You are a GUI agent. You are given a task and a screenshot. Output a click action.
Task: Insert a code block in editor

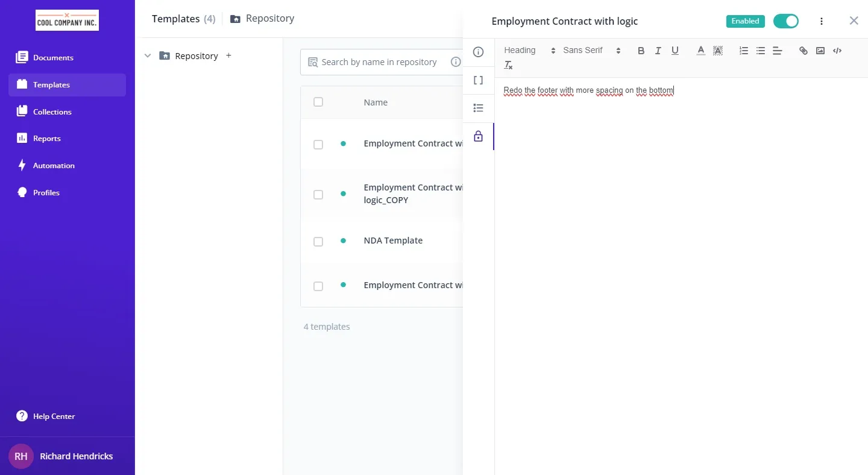pos(837,51)
